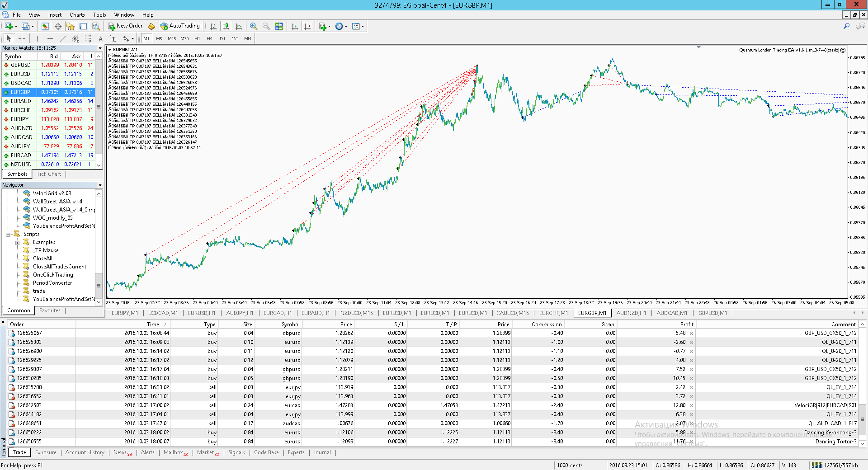
Task: Open the Periods clock icon
Action: pyautogui.click(x=339, y=26)
